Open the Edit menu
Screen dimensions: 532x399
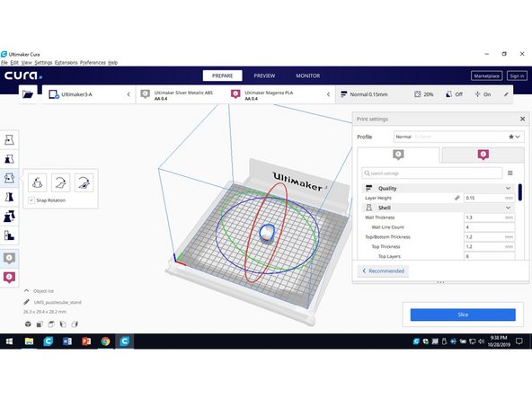click(x=14, y=63)
